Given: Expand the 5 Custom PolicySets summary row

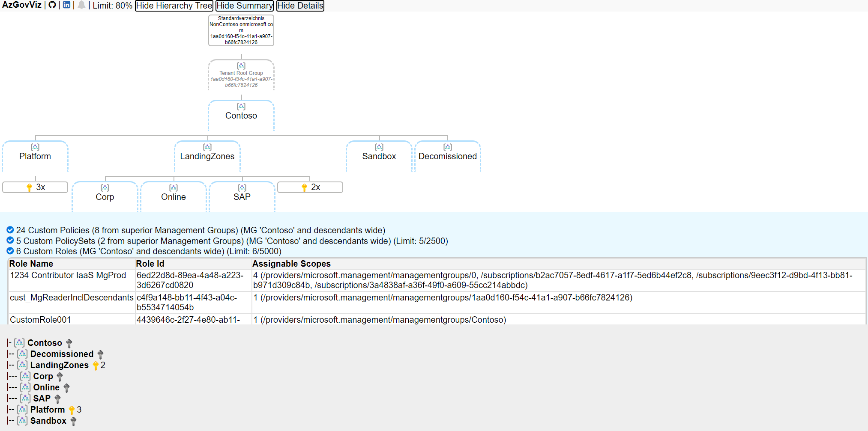Looking at the screenshot, I should click(227, 241).
